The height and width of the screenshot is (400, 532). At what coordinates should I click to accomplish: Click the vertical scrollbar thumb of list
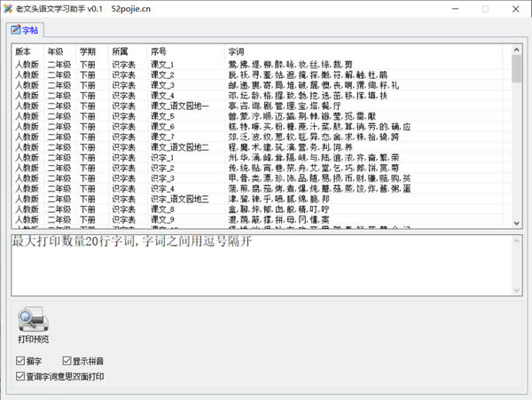[516, 69]
